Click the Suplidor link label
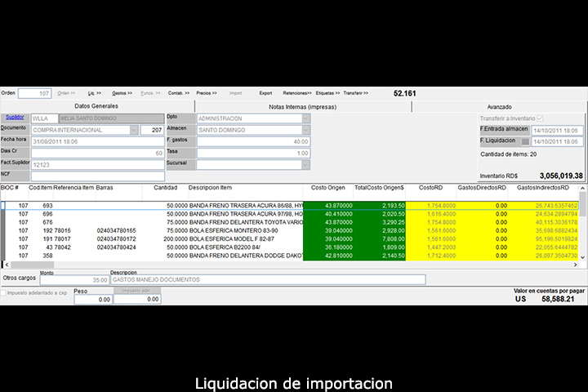 click(x=14, y=118)
